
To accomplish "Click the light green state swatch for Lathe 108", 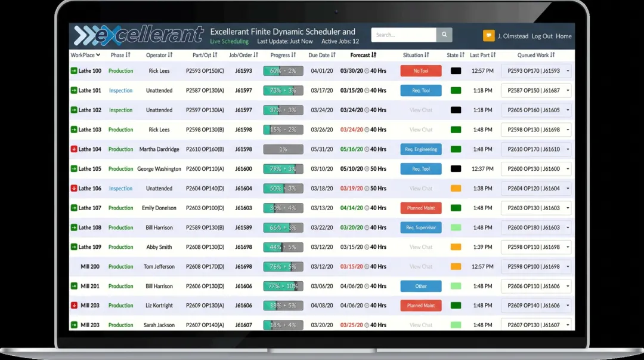I will 456,227.
